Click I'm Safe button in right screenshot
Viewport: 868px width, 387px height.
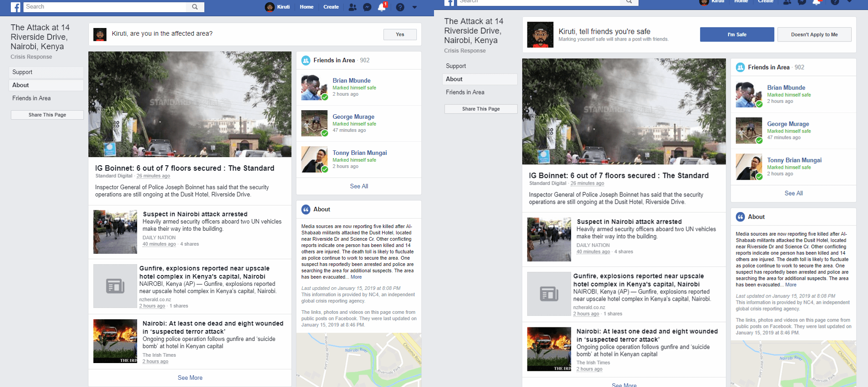pos(737,34)
